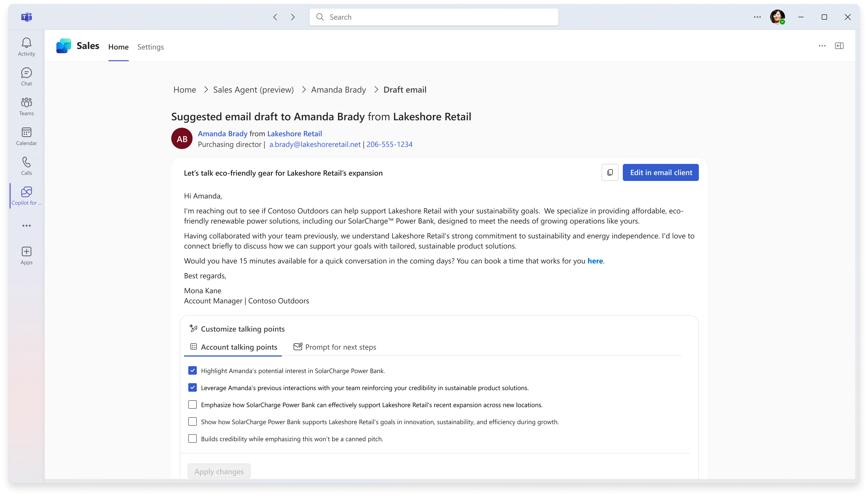Open the Activity feed
This screenshot has height=496, width=868.
(x=26, y=46)
